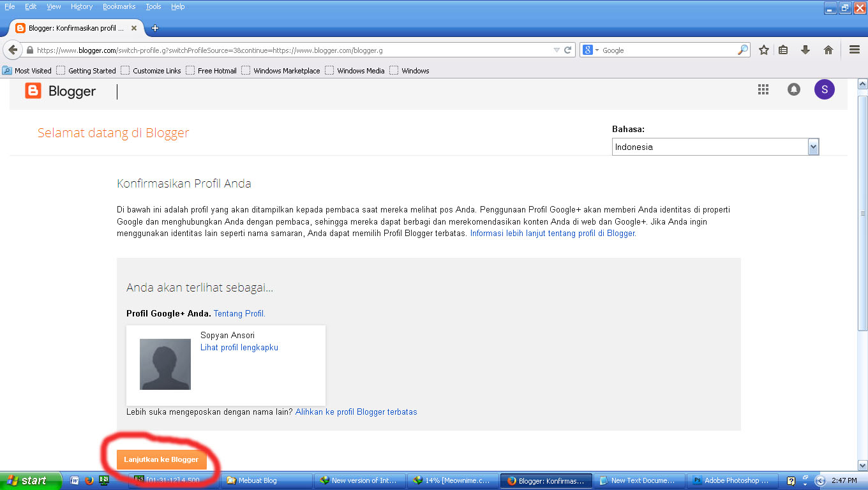Click the URL address bar
868x490 pixels.
[x=294, y=50]
